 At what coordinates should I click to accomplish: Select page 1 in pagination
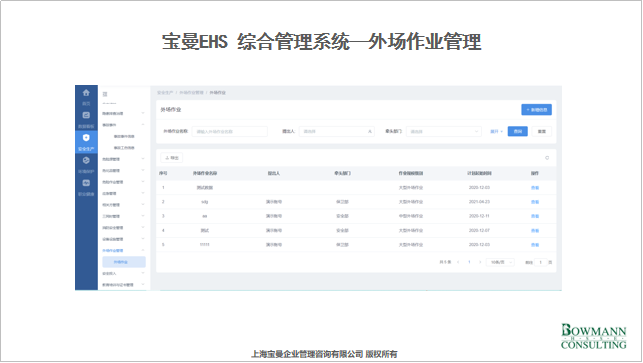tap(469, 262)
